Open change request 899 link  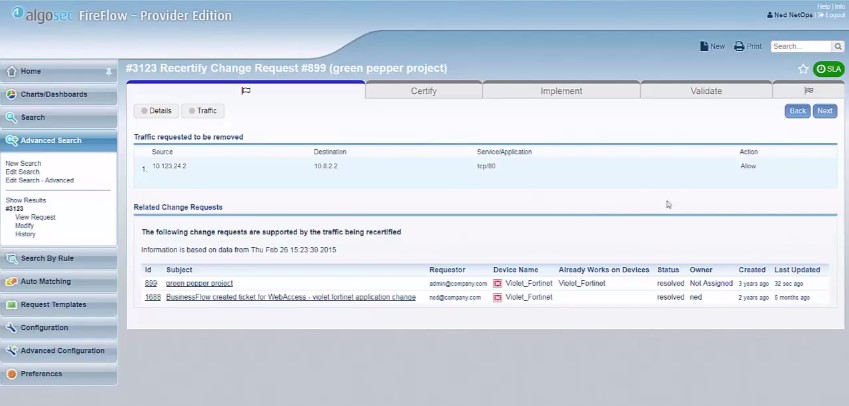click(x=151, y=283)
